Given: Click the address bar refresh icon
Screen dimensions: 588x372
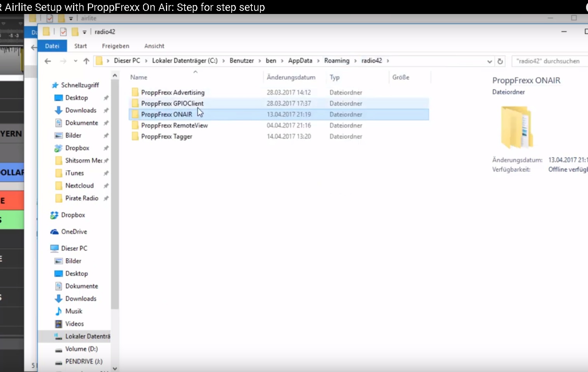Looking at the screenshot, I should (x=500, y=61).
